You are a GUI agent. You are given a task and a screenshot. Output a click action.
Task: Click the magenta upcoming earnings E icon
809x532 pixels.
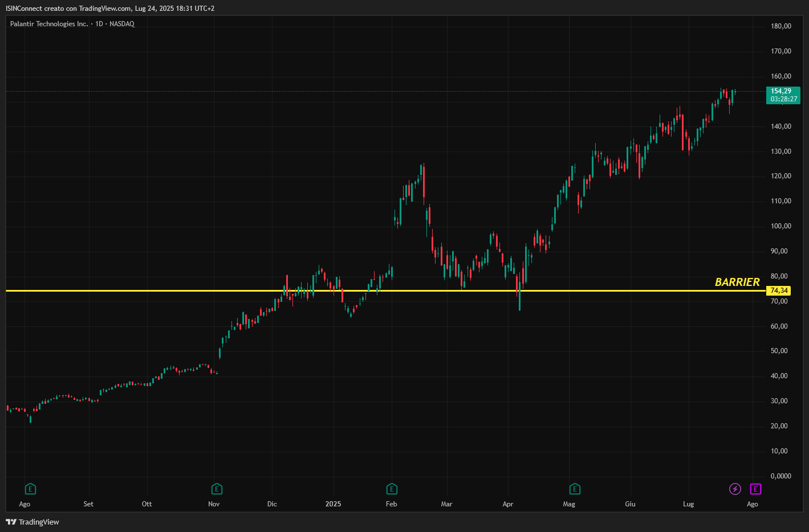(x=755, y=489)
